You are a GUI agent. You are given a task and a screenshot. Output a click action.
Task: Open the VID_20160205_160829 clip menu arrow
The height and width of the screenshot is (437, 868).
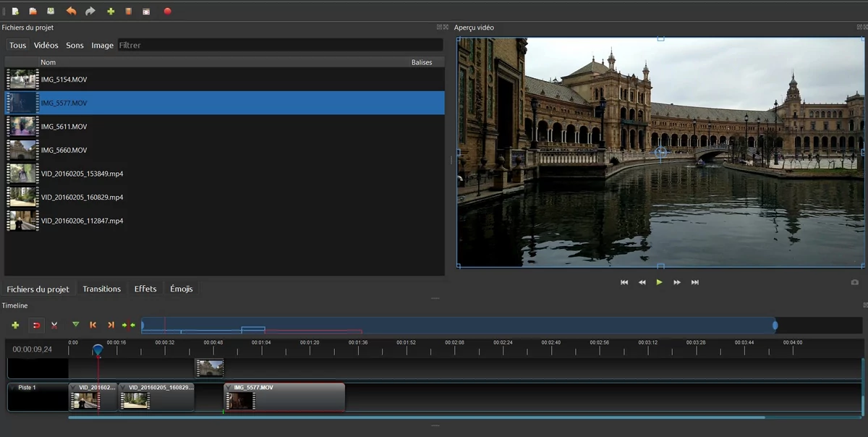[124, 388]
